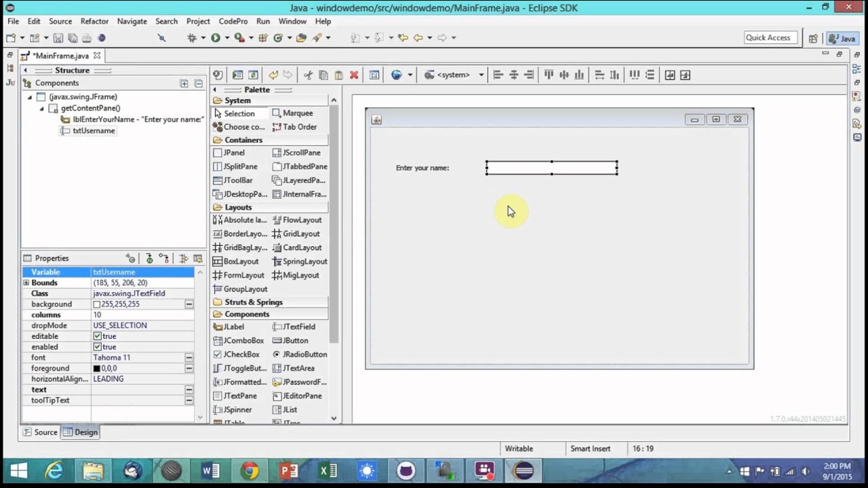Switch to the Source tab
Viewport: 868px width, 488px height.
pos(41,432)
